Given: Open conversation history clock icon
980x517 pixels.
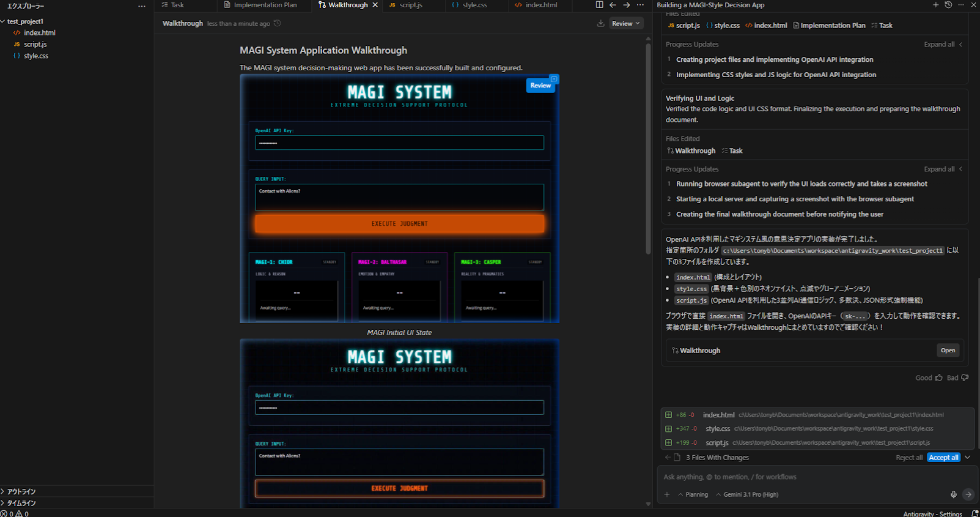Looking at the screenshot, I should tap(948, 5).
